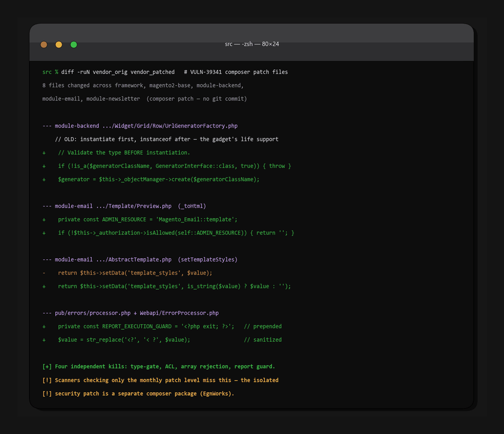Click the "[!] Scanners checking only" warning line
Viewport: 504px width, 434px height.
click(160, 380)
